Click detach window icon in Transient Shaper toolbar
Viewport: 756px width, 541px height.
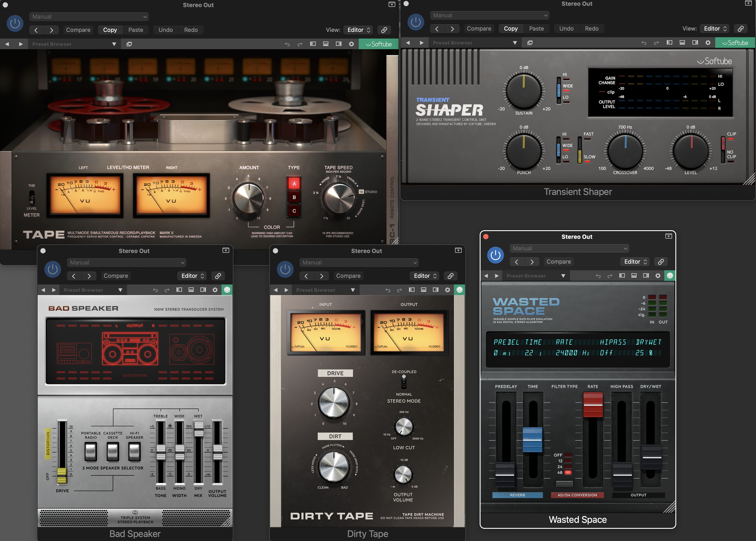pos(530,43)
